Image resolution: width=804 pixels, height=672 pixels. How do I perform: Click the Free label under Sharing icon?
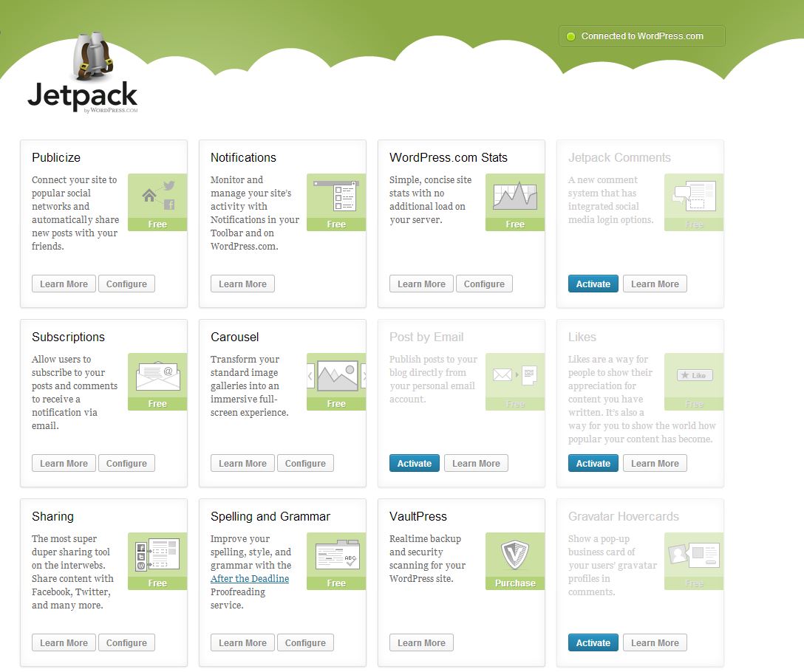(157, 583)
